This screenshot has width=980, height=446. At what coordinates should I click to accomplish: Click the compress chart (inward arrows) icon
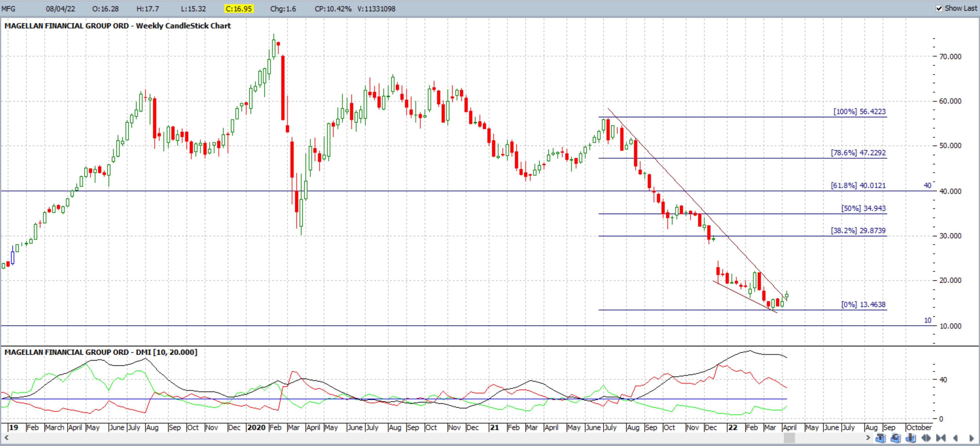(x=941, y=438)
